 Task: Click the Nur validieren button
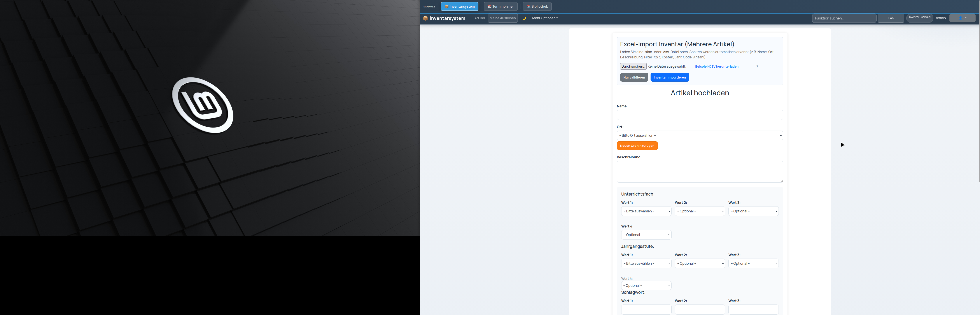tap(634, 77)
